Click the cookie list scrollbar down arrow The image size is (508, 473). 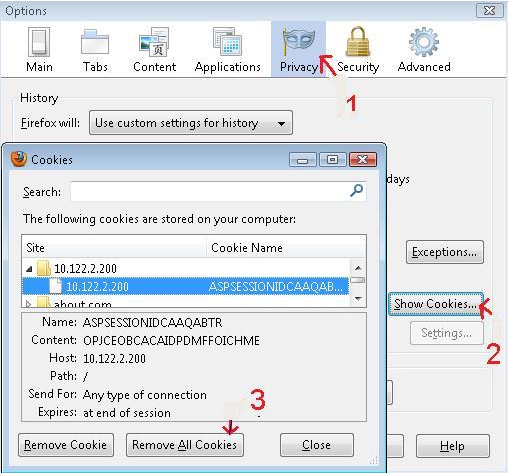358,299
